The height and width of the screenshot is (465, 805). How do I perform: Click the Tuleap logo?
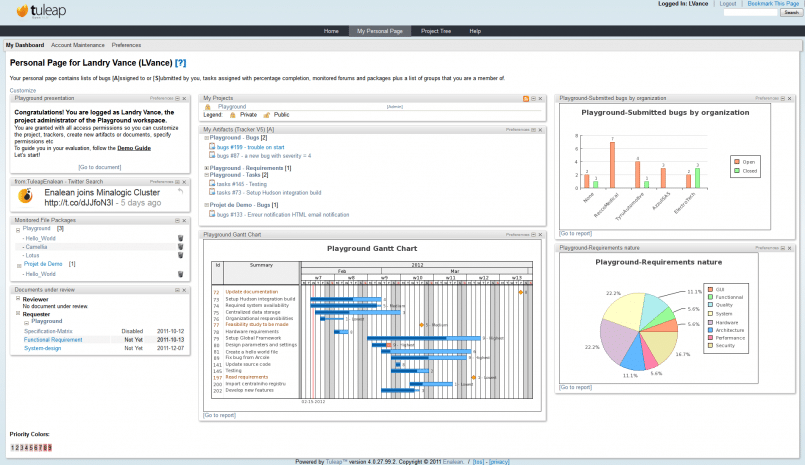coord(41,11)
